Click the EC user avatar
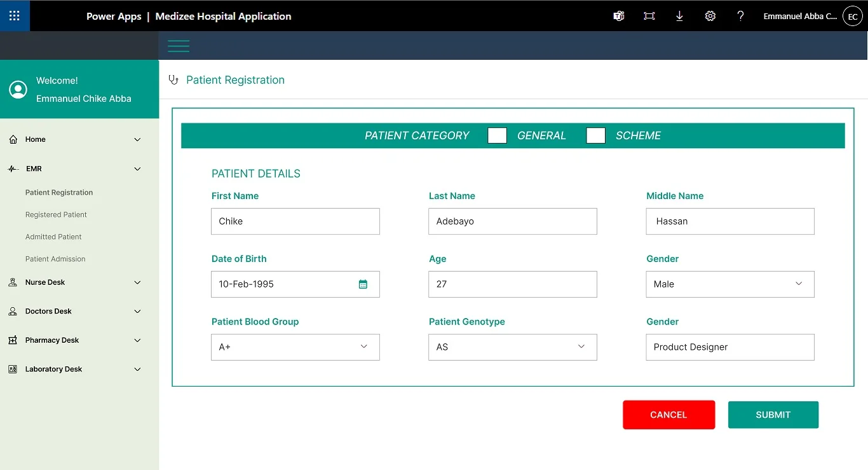The image size is (868, 470). [x=852, y=17]
